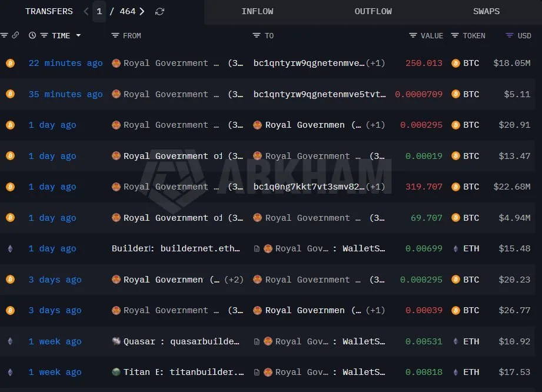Open sender Titan: titanbuilder
This screenshot has width=542, height=392.
(184, 373)
